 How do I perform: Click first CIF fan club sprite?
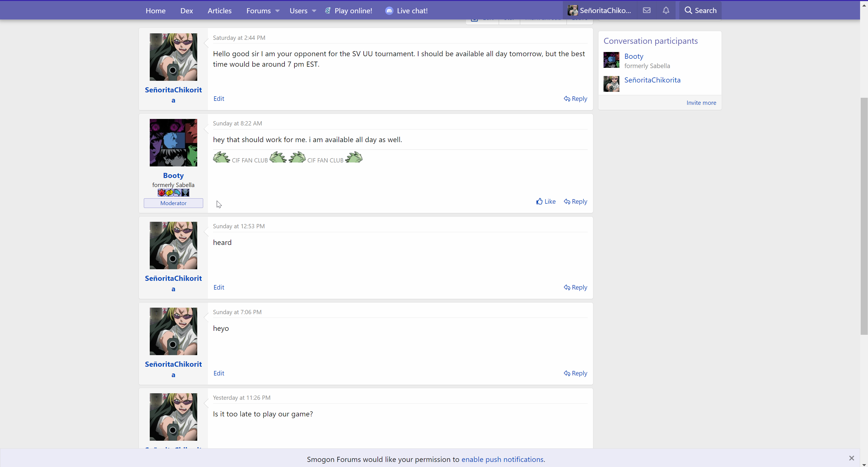222,157
